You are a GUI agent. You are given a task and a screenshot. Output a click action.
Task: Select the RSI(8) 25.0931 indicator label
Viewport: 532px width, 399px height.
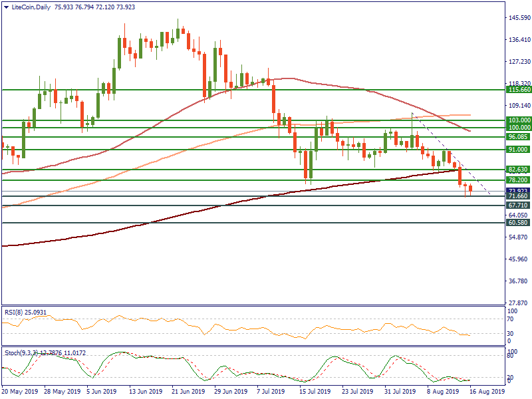(25, 312)
